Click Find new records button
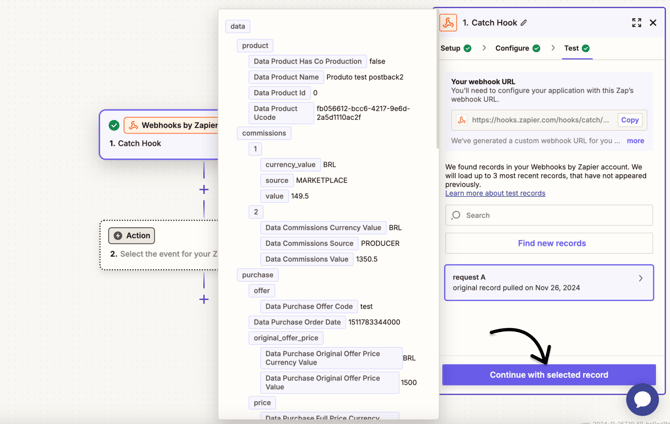The width and height of the screenshot is (670, 424). [x=549, y=243]
